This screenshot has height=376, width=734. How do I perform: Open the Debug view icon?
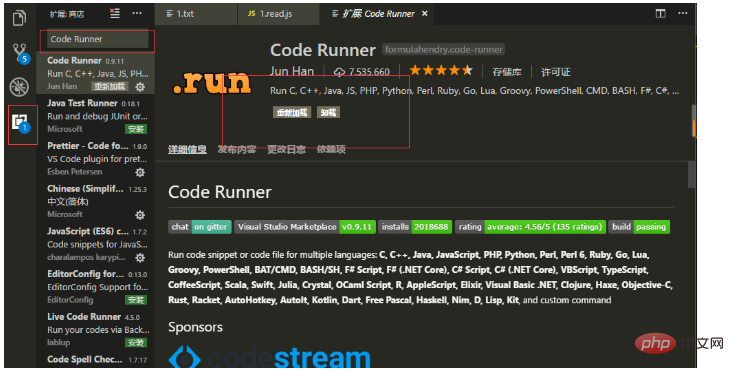click(19, 87)
